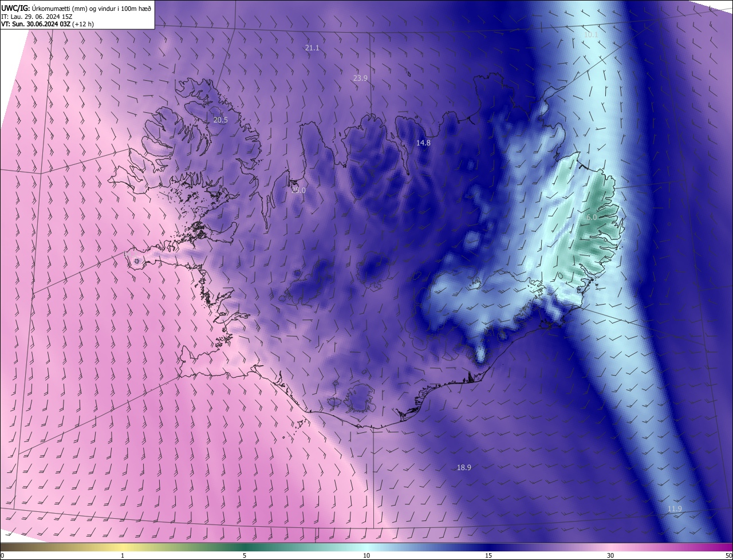This screenshot has width=733, height=560.
Task: Click the 14.8 value in north Iceland
Action: [423, 143]
